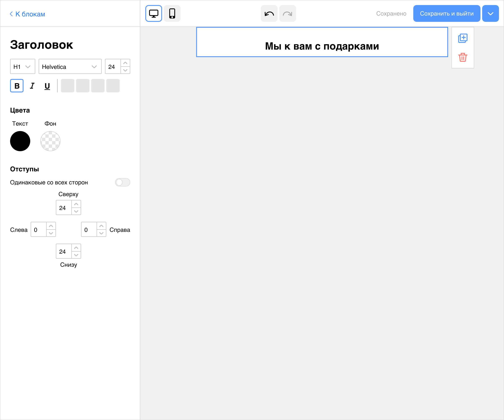Increase the font size with up arrow
The width and height of the screenshot is (504, 420).
pos(125,63)
